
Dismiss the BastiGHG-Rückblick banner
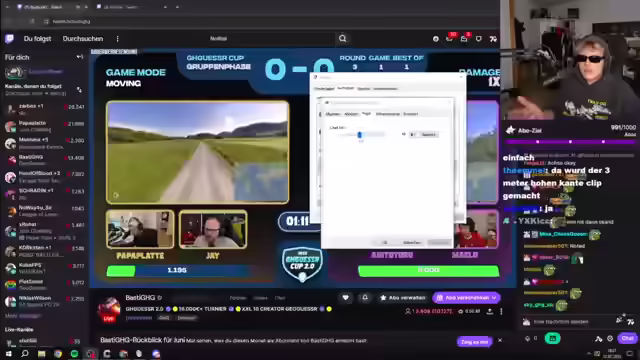click(500, 340)
